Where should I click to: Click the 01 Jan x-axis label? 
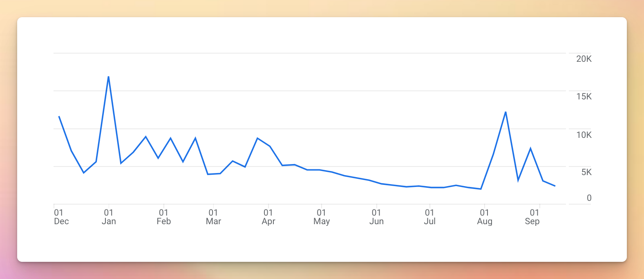click(109, 217)
